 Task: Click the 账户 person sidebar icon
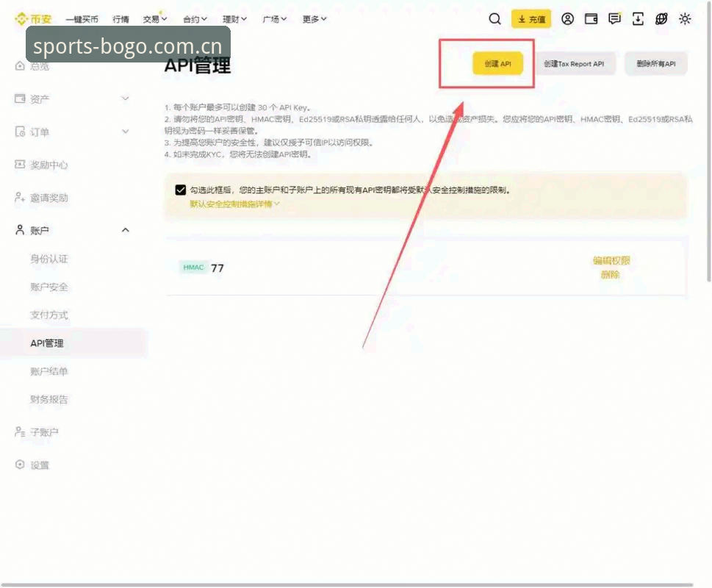click(20, 230)
